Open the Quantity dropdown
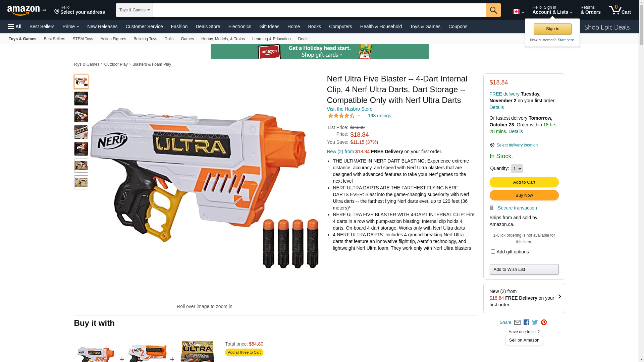This screenshot has height=362, width=644. [517, 169]
